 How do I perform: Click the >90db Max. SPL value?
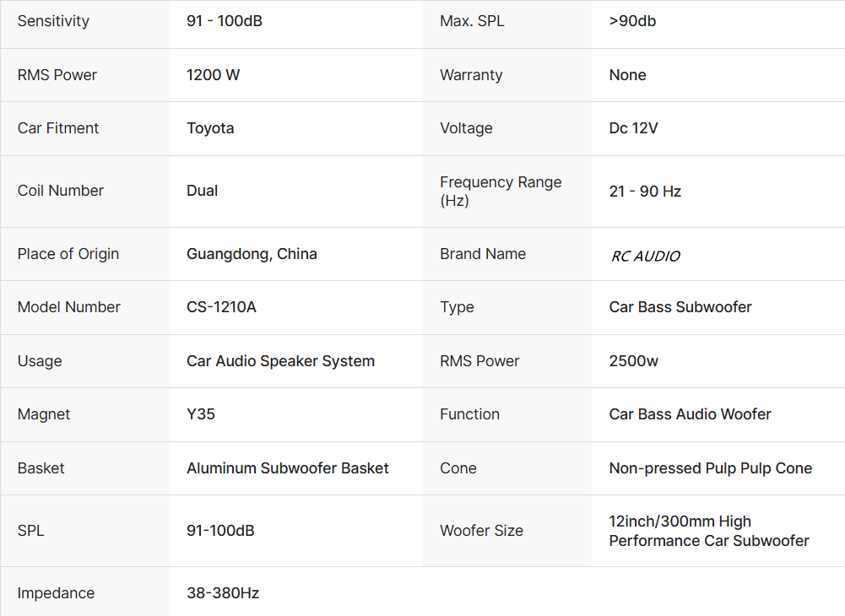632,21
